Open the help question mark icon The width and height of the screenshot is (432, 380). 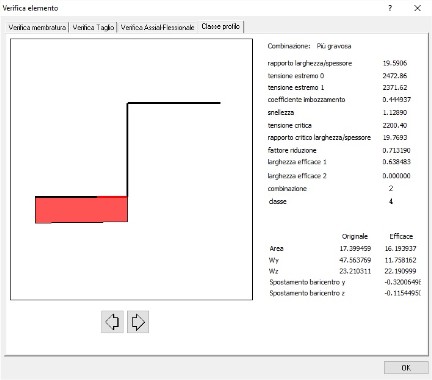(x=390, y=8)
